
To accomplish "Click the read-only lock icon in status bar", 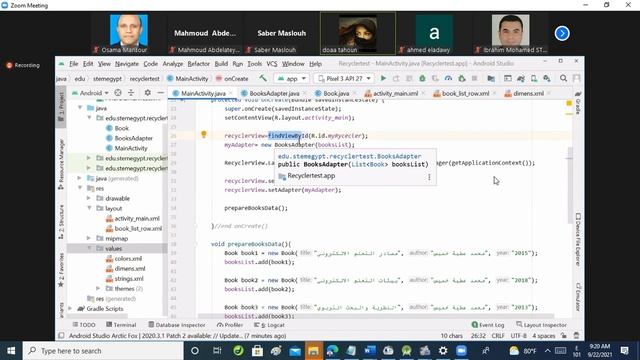I will tap(564, 336).
